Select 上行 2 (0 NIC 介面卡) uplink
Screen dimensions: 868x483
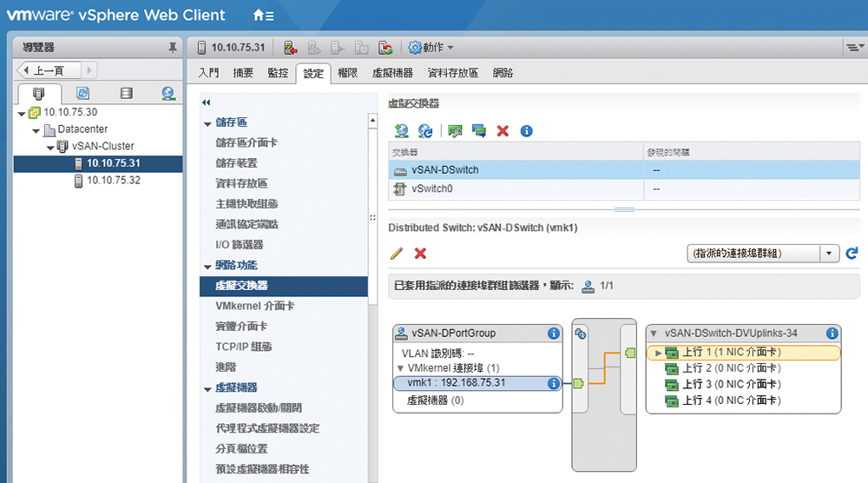[731, 368]
